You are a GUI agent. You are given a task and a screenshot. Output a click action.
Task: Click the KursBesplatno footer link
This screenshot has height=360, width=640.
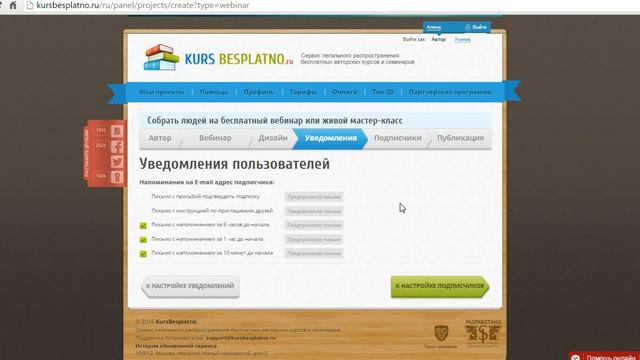coord(176,322)
